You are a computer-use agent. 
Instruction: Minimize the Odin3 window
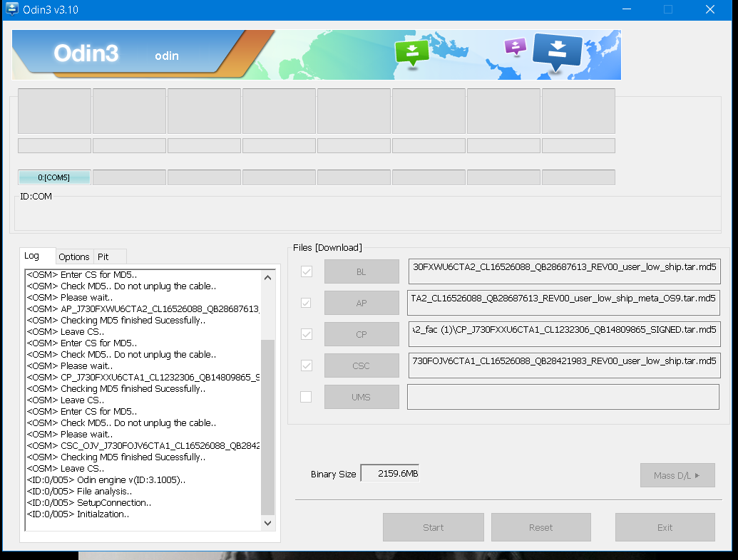pos(627,9)
